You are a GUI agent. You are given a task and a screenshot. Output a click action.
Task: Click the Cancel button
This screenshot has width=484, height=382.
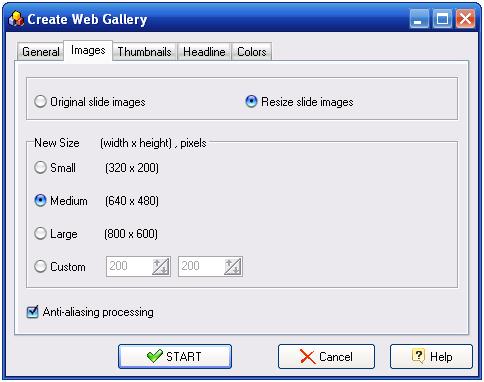326,357
